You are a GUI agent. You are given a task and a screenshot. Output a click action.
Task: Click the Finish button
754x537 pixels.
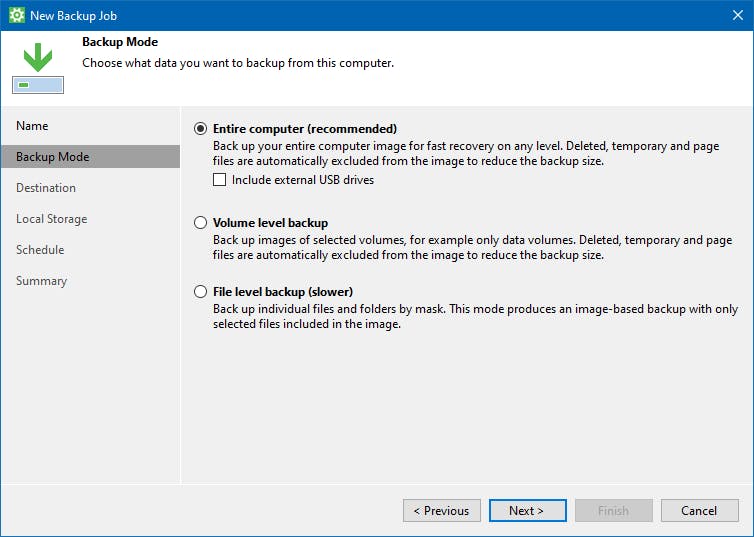click(x=613, y=511)
